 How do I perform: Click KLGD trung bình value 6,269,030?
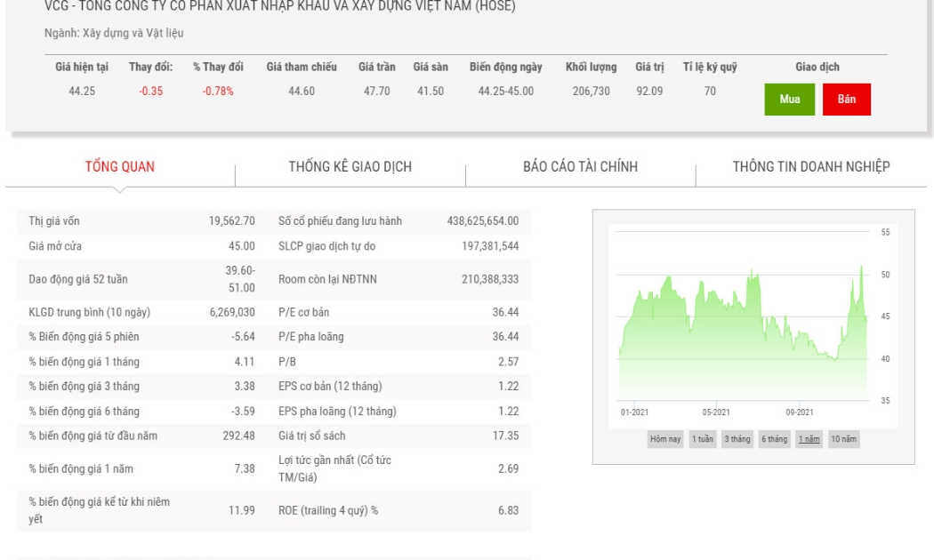[x=232, y=312]
